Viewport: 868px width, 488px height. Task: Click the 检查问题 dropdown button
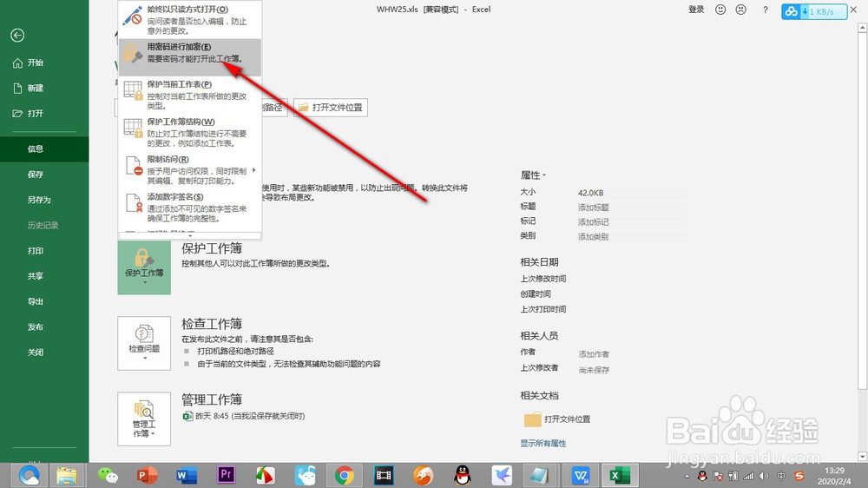point(144,344)
